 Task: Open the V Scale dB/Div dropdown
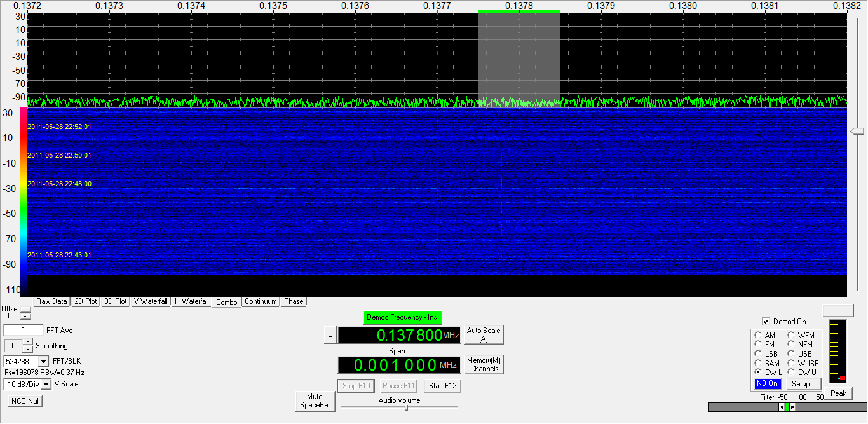point(46,384)
